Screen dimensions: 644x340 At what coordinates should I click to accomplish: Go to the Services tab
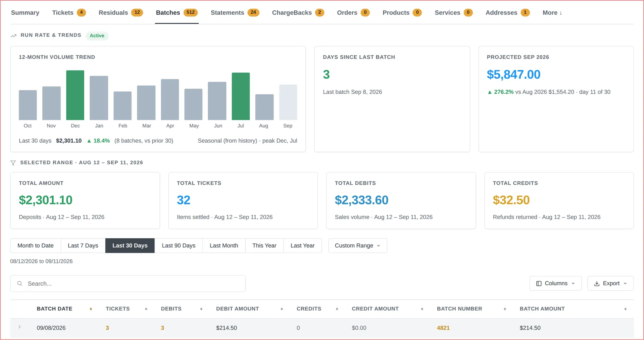pyautogui.click(x=454, y=13)
